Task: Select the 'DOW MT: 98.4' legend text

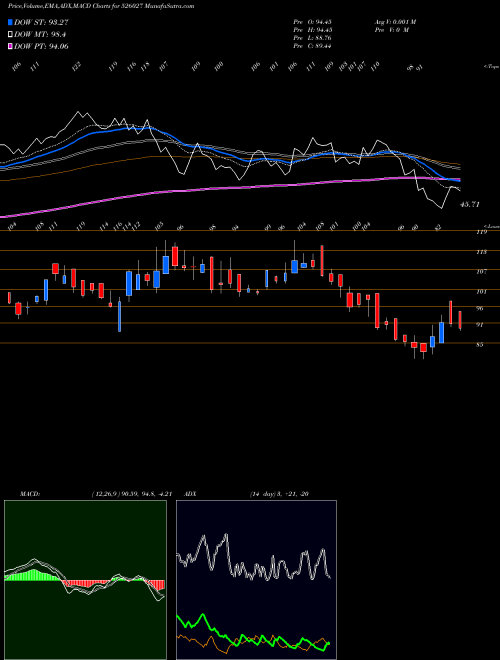Action: tap(40, 35)
